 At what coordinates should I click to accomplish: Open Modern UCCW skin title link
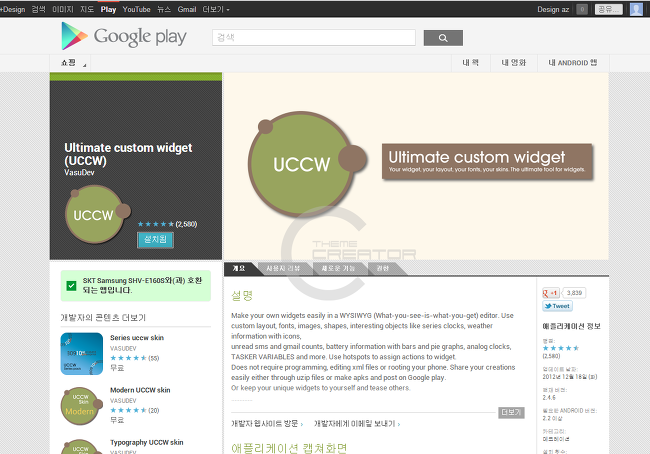140,390
